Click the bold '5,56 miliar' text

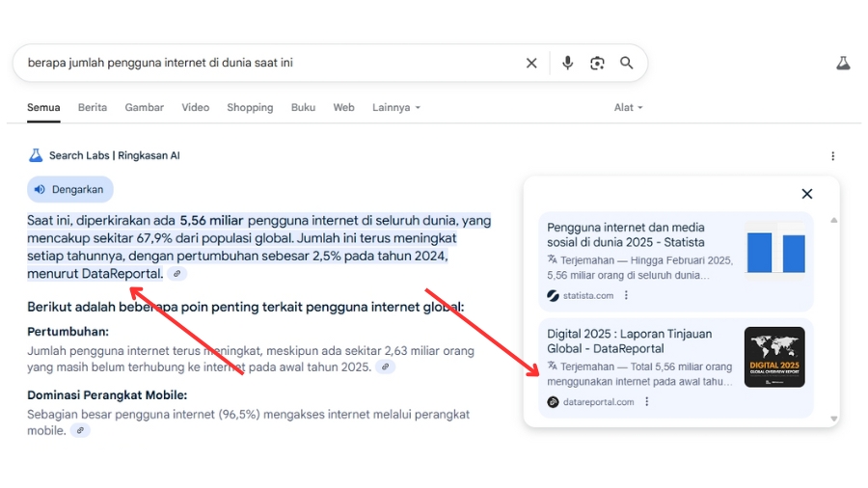[x=211, y=221]
